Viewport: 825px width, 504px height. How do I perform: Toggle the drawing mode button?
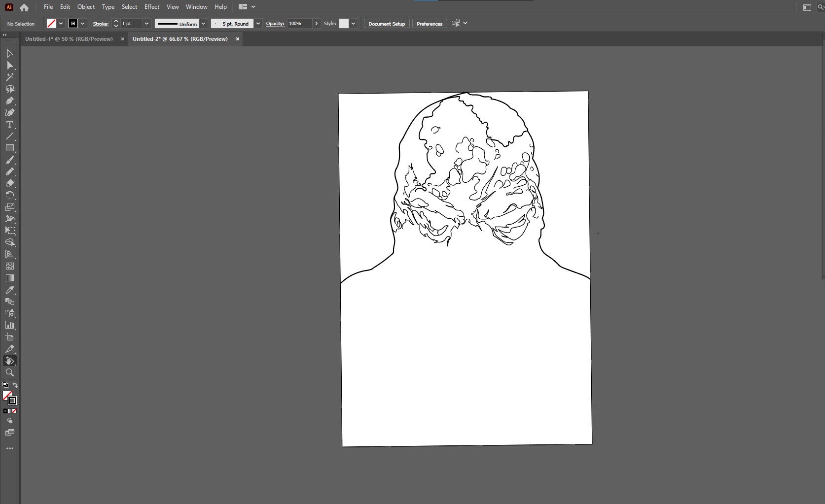click(x=10, y=421)
